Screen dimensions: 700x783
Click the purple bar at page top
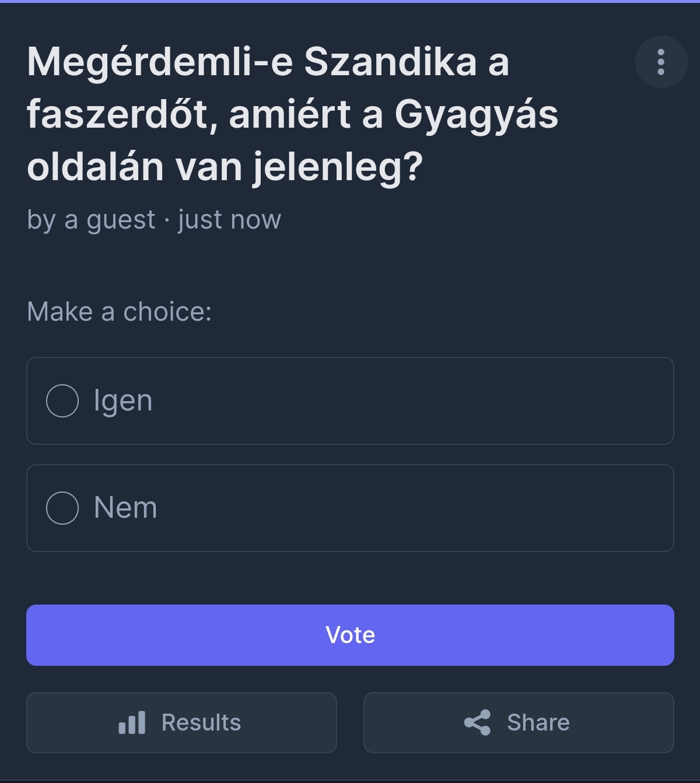(350, 1)
